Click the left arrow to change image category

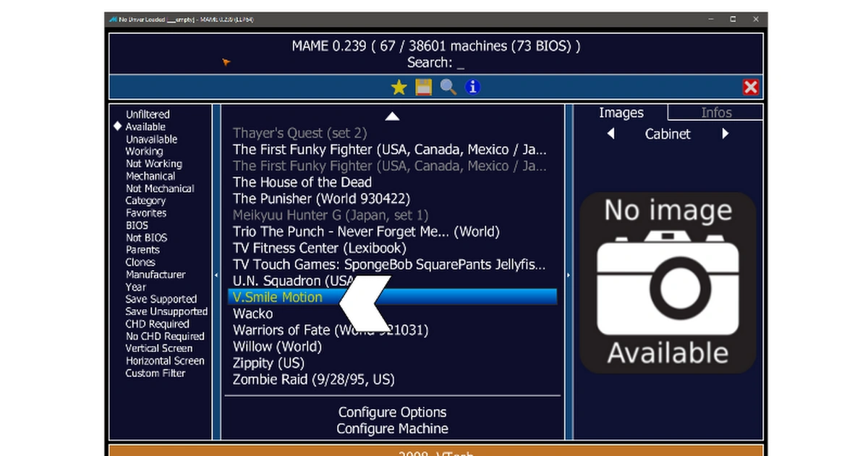coord(610,134)
